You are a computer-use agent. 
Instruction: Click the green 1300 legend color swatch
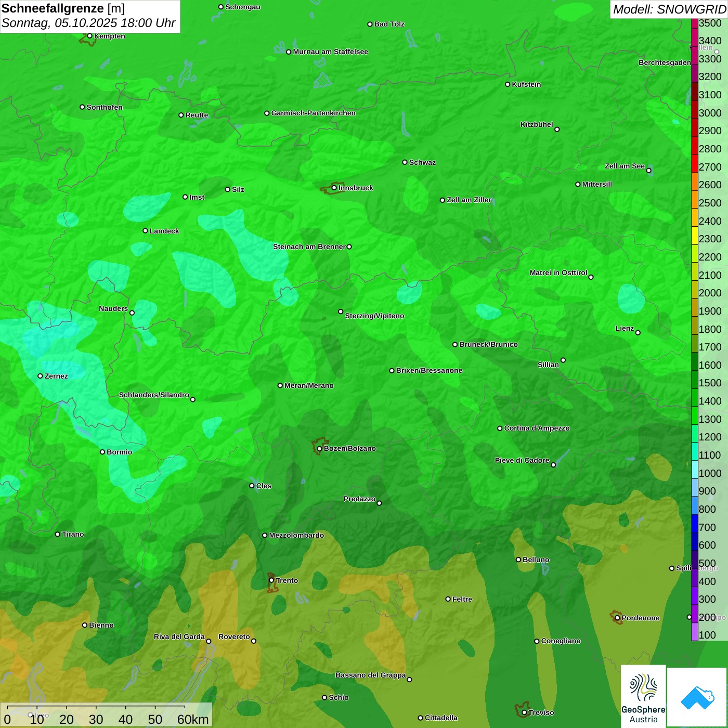[x=695, y=415]
